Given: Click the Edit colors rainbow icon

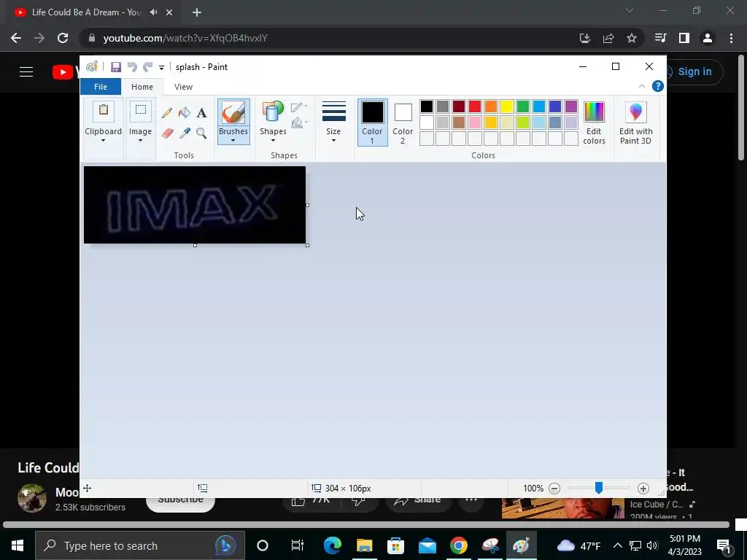Looking at the screenshot, I should tap(594, 112).
